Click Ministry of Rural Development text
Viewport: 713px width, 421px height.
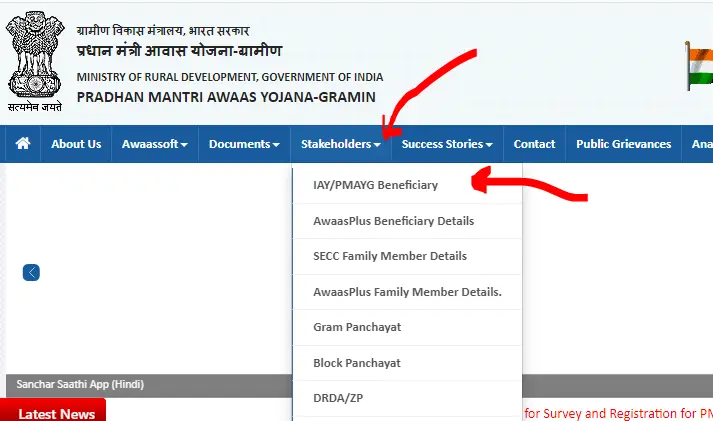[230, 77]
